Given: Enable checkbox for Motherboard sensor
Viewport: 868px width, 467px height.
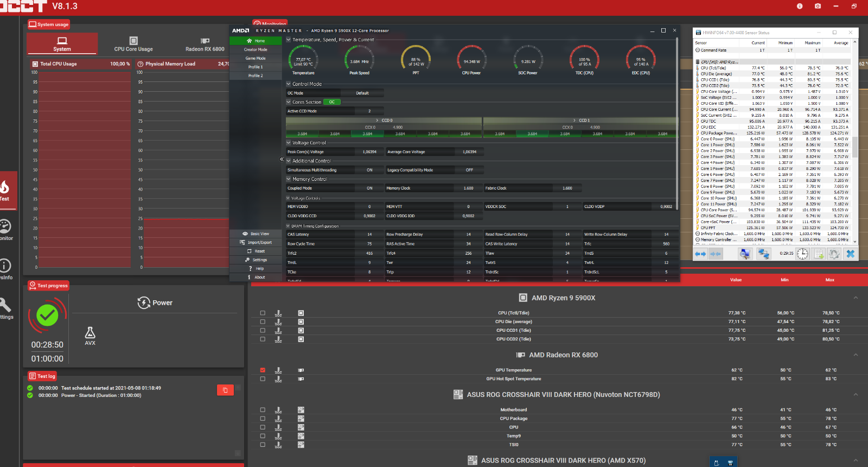Looking at the screenshot, I should [263, 410].
